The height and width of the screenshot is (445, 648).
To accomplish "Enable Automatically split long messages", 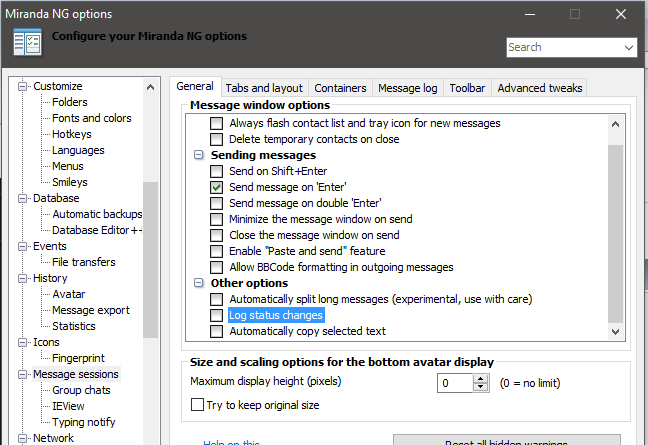I will [x=217, y=299].
